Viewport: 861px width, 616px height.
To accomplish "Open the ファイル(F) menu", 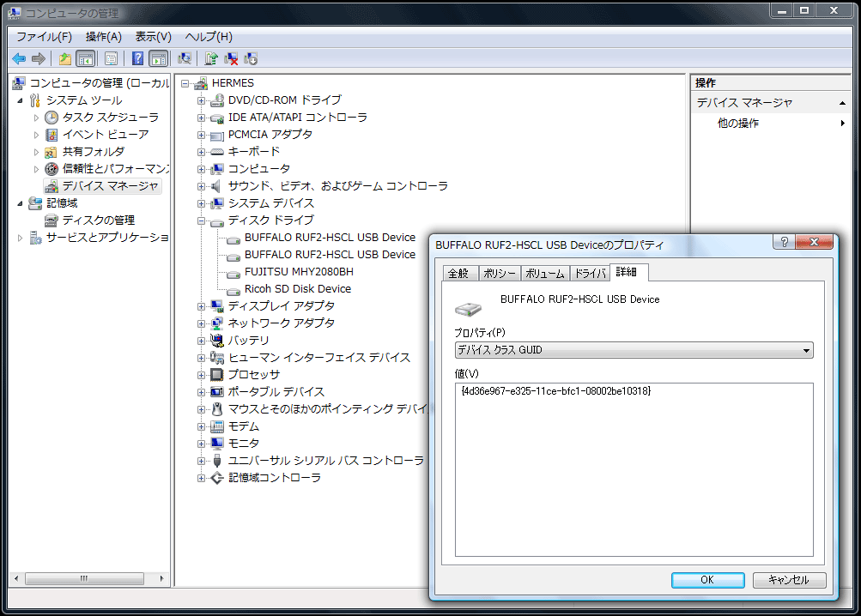I will click(x=44, y=37).
